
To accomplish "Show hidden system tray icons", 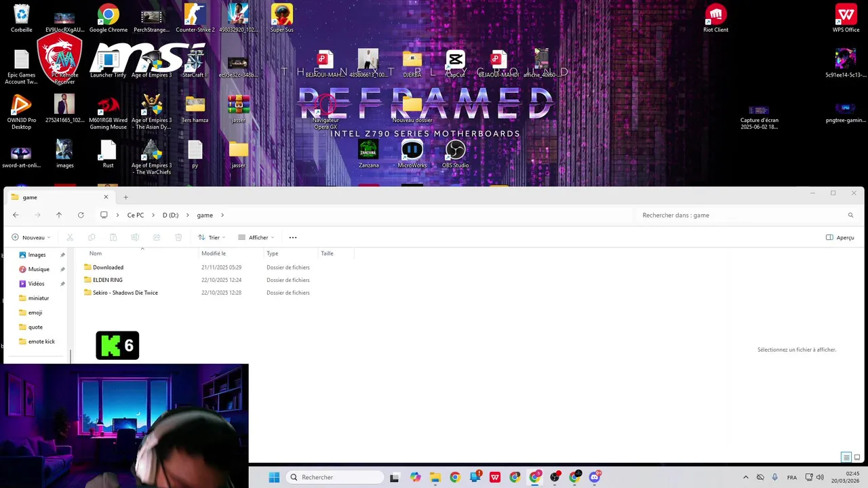I will [x=746, y=477].
